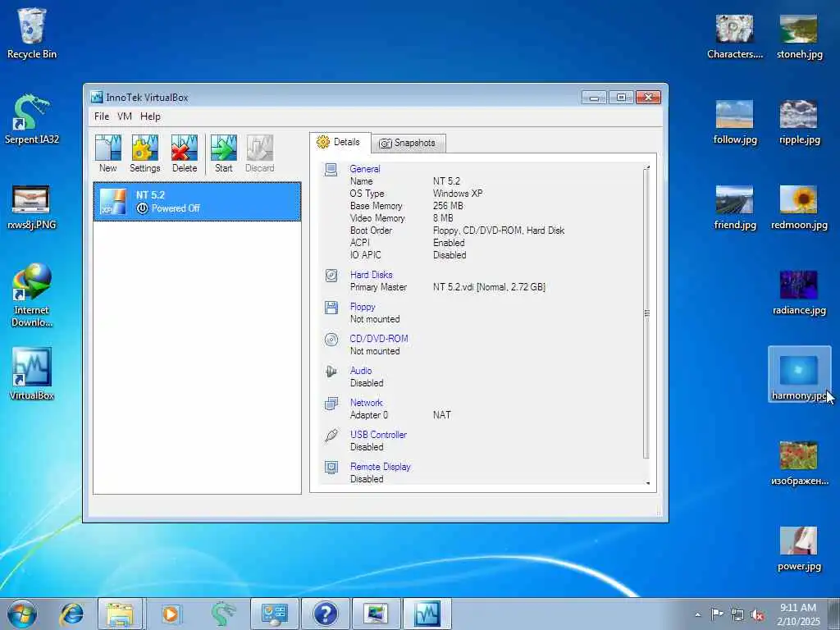Viewport: 840px width, 630px height.
Task: Select the Internet Download desktop shortcut
Action: click(32, 294)
